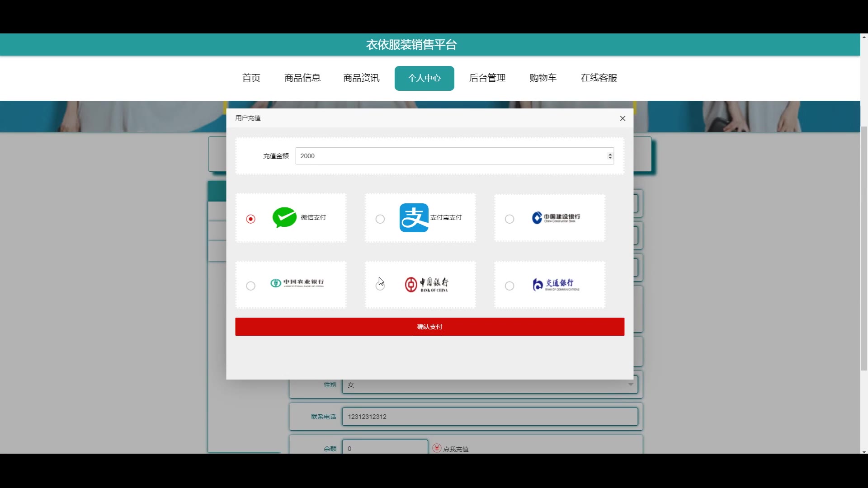
Task: Click the WeChat Pay green logo
Action: pyautogui.click(x=284, y=217)
